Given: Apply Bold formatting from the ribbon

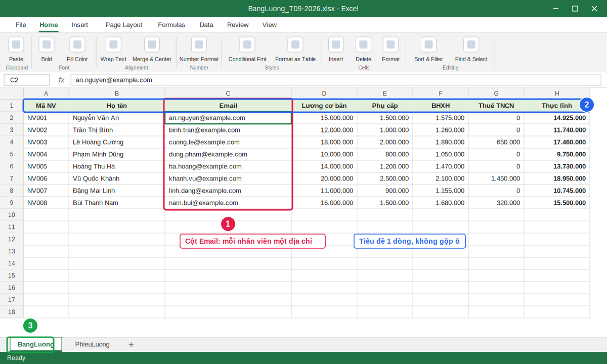Looking at the screenshot, I should tap(47, 44).
